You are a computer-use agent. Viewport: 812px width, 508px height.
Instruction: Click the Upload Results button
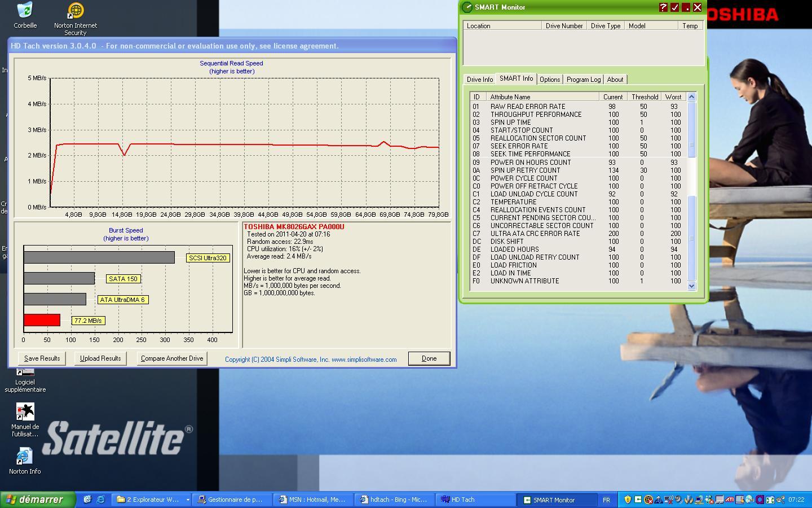pyautogui.click(x=100, y=358)
